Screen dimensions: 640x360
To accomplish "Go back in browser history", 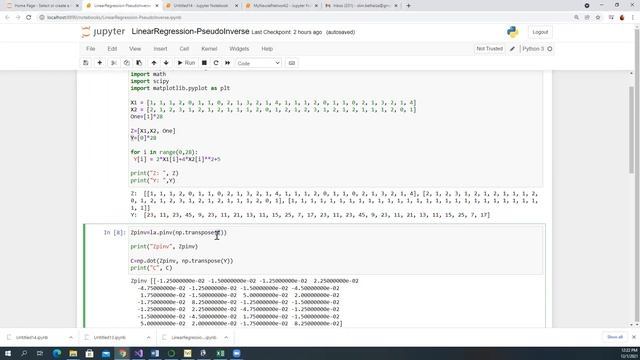I will (7, 18).
